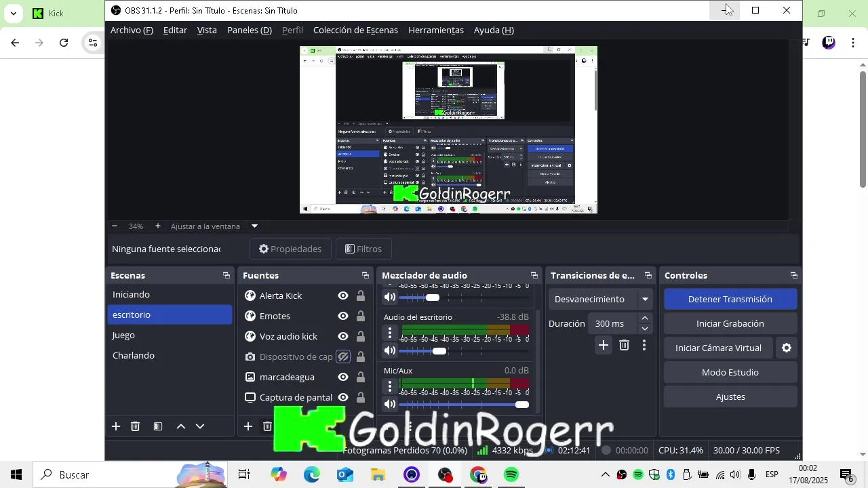Zoom in the preview with plus icon
Screen dimensions: 868x488
158,226
